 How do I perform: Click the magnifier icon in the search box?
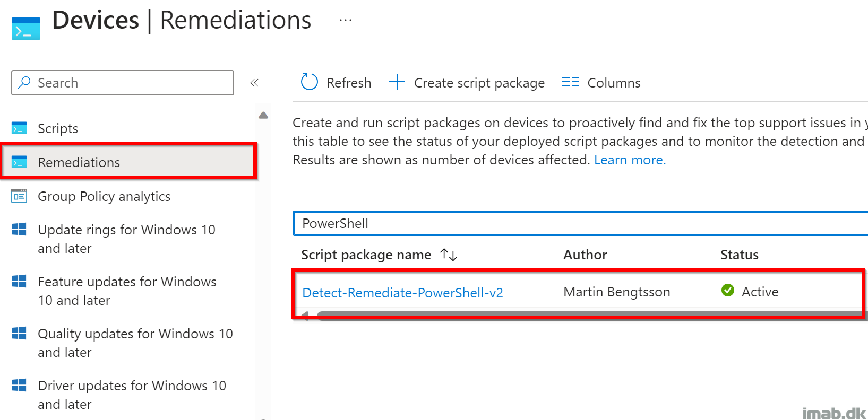[x=24, y=83]
